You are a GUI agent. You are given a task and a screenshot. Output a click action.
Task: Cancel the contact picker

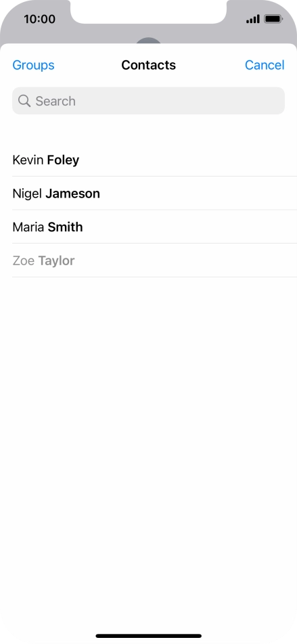(x=265, y=65)
